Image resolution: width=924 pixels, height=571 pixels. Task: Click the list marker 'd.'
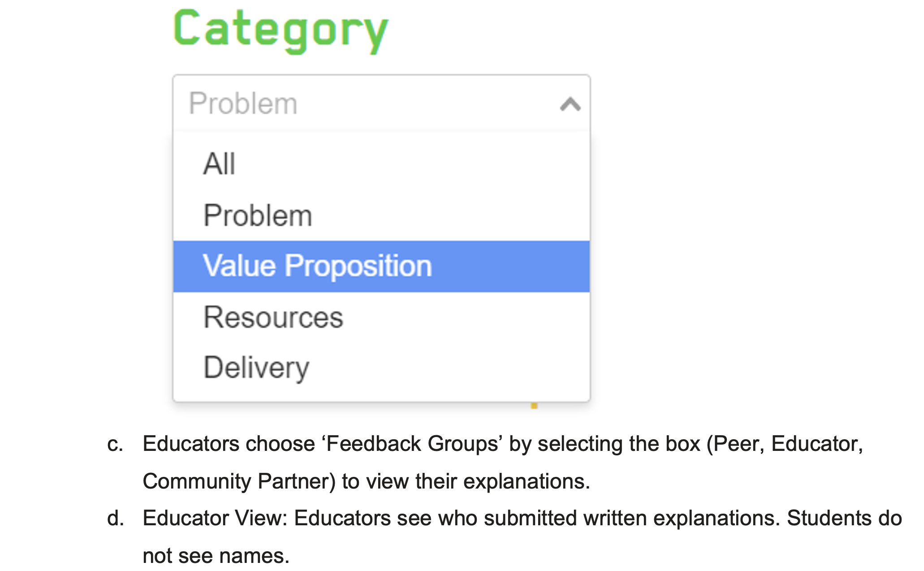[x=116, y=519]
